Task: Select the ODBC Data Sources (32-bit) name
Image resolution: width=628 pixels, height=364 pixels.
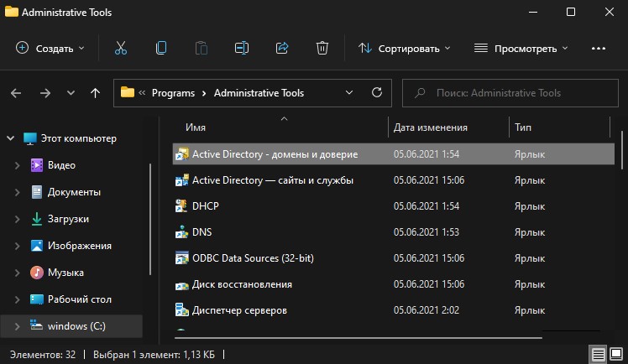Action: 253,258
